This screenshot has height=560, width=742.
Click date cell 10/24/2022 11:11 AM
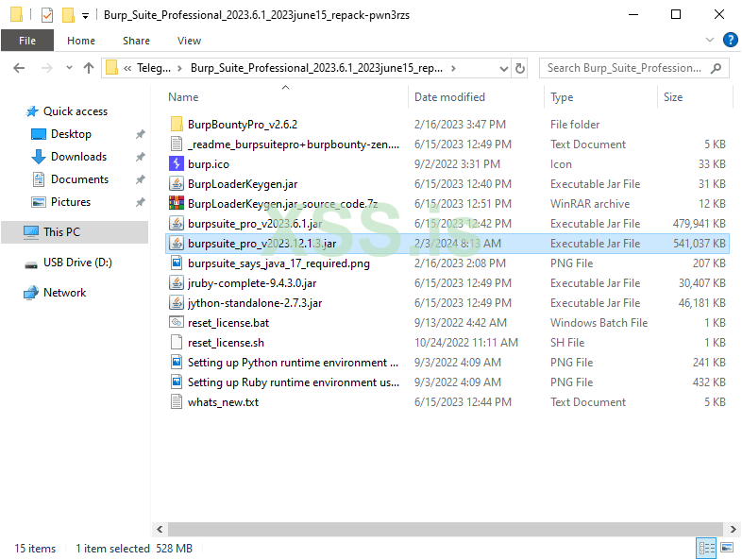pos(466,342)
